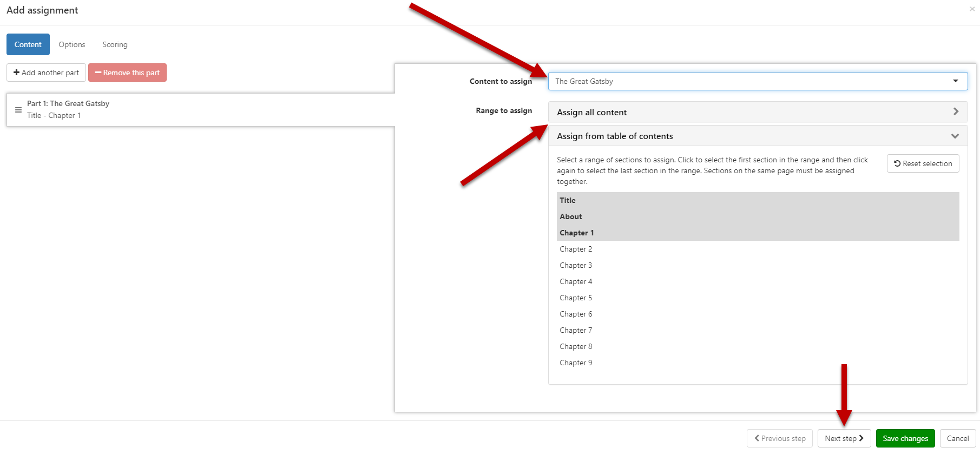Click Save changes button

pos(905,438)
